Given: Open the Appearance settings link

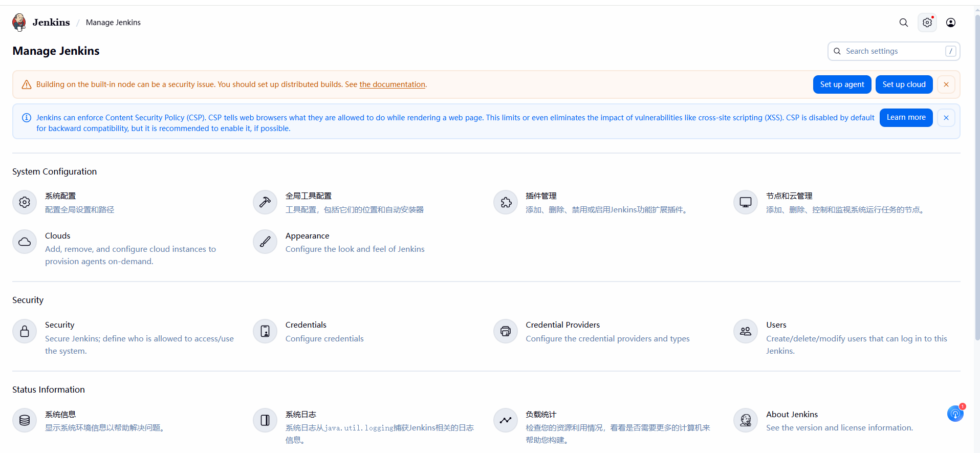Looking at the screenshot, I should coord(307,236).
